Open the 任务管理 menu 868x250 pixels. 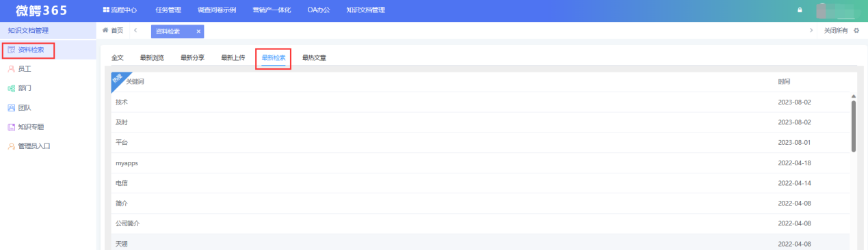pyautogui.click(x=168, y=10)
